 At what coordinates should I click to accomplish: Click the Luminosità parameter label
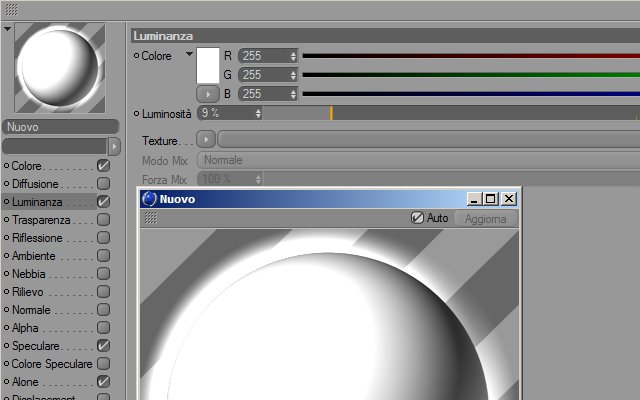click(x=167, y=114)
